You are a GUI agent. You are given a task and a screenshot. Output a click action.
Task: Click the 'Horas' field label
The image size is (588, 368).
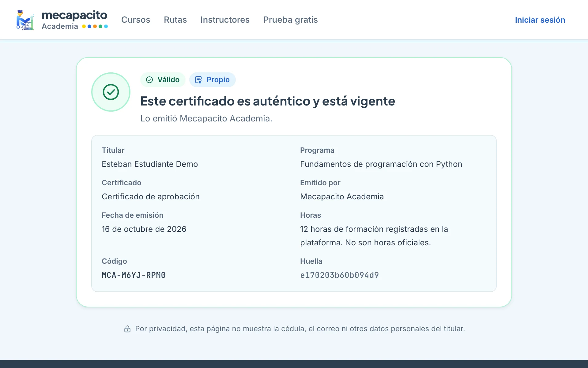click(x=311, y=215)
